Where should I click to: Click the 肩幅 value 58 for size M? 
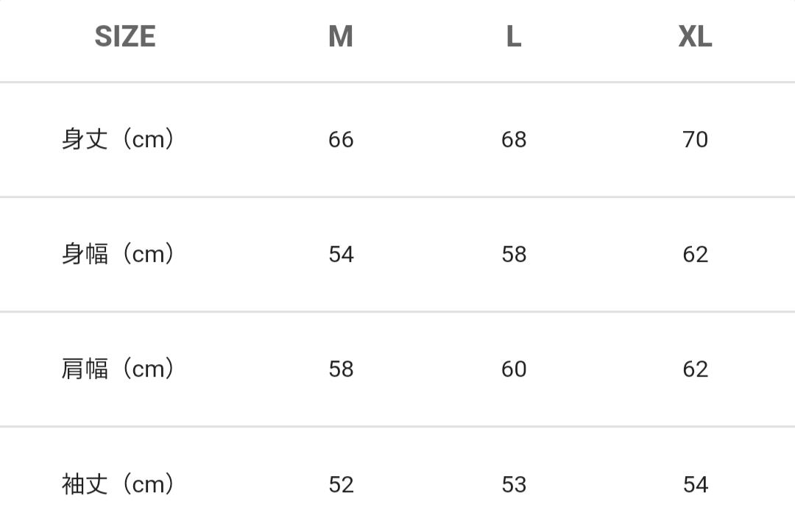tap(341, 369)
